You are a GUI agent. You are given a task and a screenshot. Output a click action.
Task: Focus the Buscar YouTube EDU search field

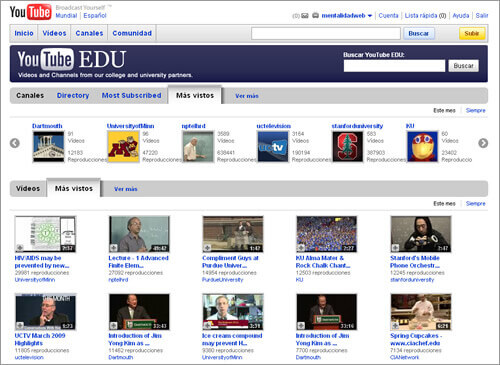(x=394, y=66)
